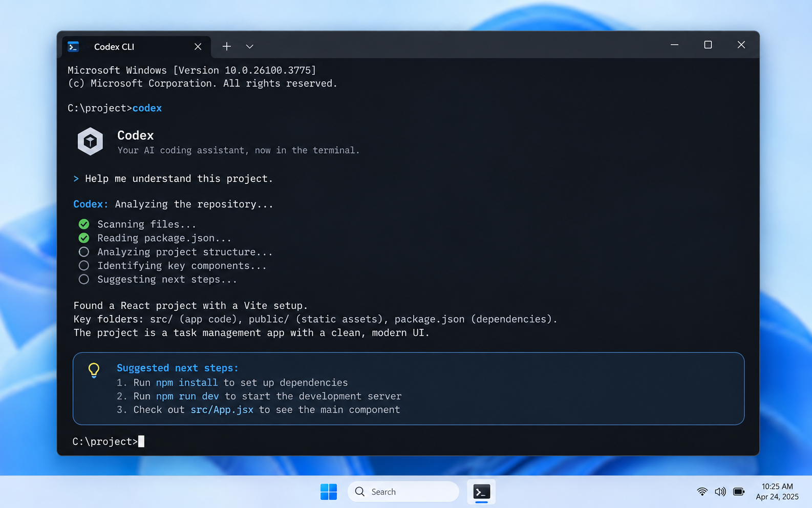This screenshot has height=508, width=812.
Task: Open the volume speaker icon
Action: pyautogui.click(x=720, y=492)
